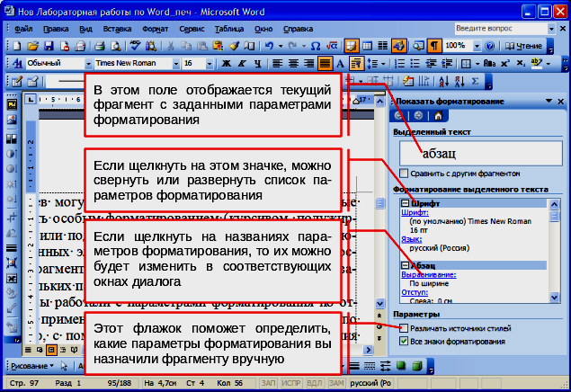This screenshot has height=392, width=571.
Task: Toggle the ЗАП macro recording indicator
Action: point(269,383)
